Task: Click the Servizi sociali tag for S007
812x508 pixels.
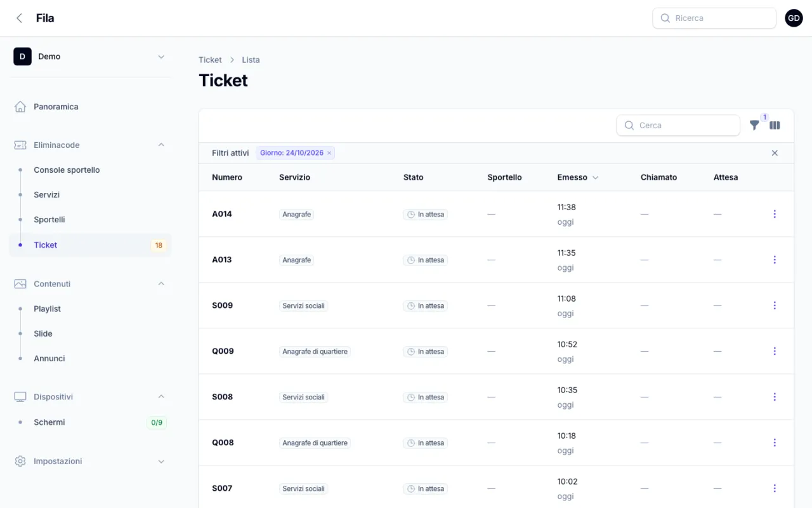Action: tap(303, 488)
